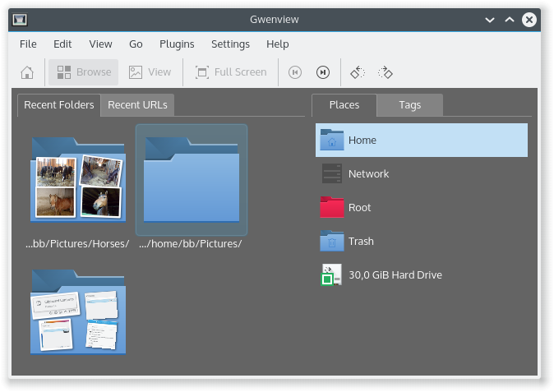
Task: Switch to the Tags tab
Action: (409, 104)
